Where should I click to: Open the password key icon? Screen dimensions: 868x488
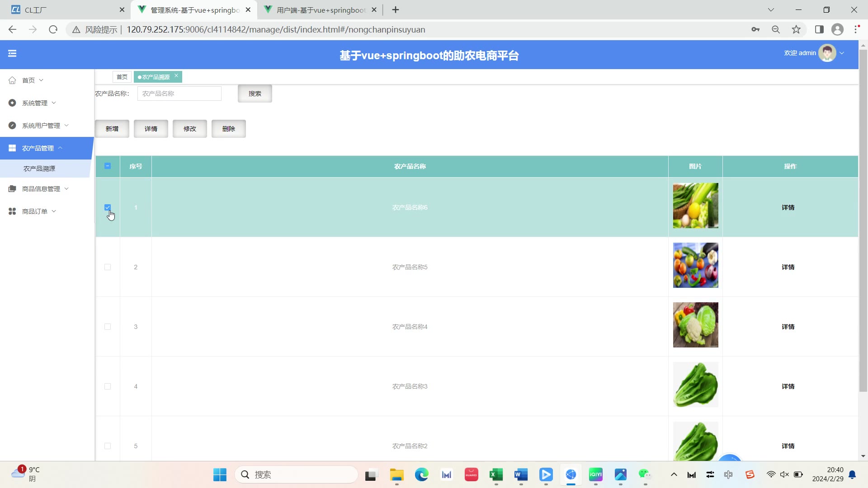(x=755, y=29)
